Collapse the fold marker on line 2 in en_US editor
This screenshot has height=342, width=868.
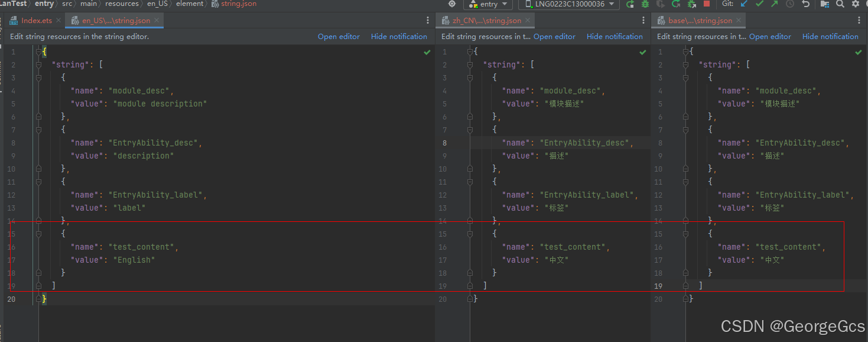pos(38,64)
